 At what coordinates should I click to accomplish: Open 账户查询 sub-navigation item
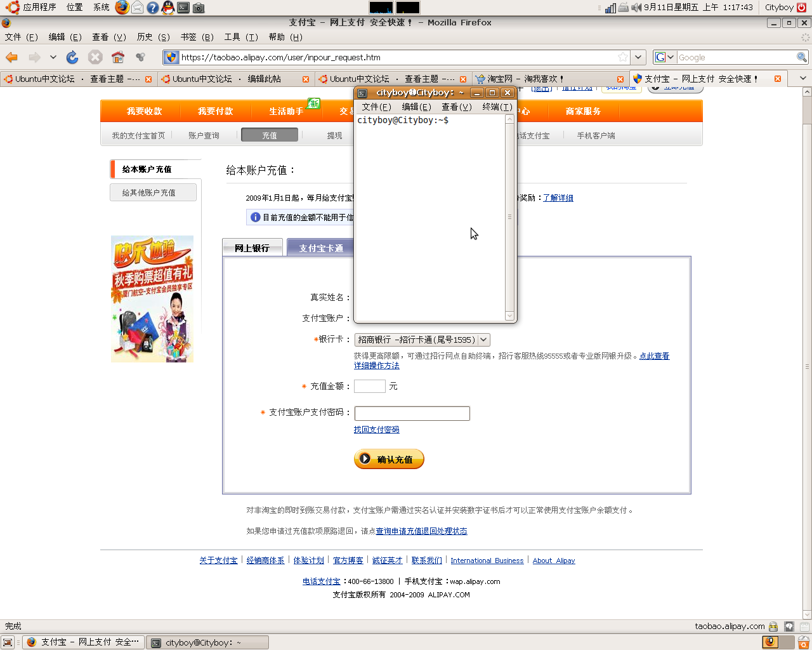click(204, 135)
